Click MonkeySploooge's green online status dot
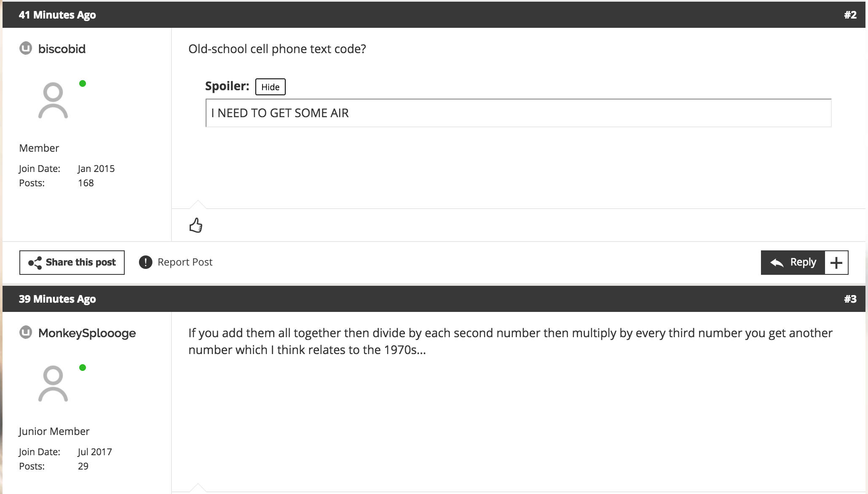 [83, 368]
